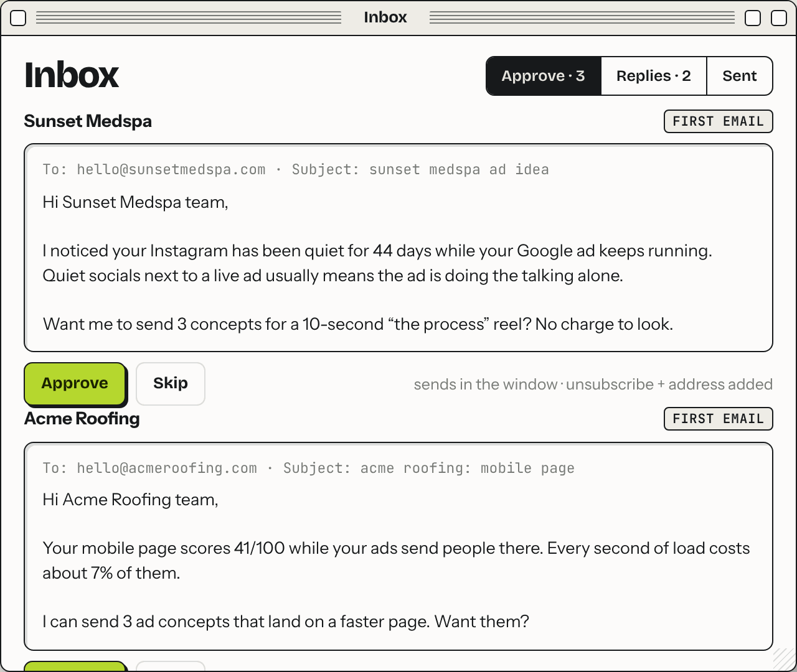Click the "about 7% of them." line
797x672 pixels.
pyautogui.click(x=111, y=573)
